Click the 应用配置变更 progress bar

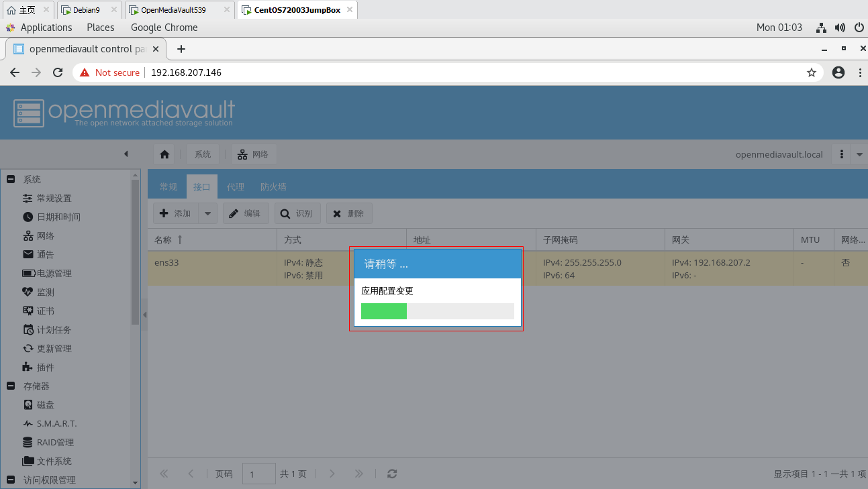pyautogui.click(x=438, y=311)
